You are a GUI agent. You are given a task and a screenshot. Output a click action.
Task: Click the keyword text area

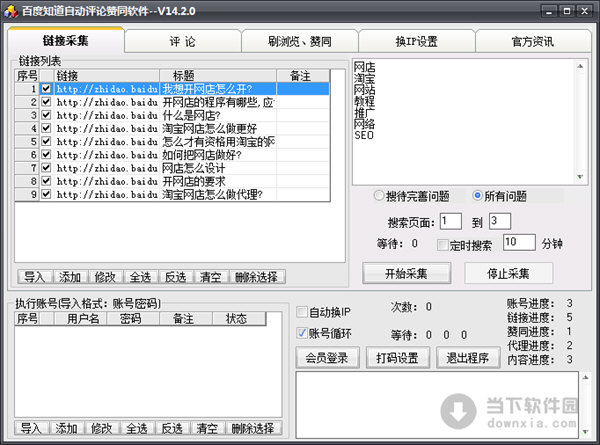coord(463,122)
